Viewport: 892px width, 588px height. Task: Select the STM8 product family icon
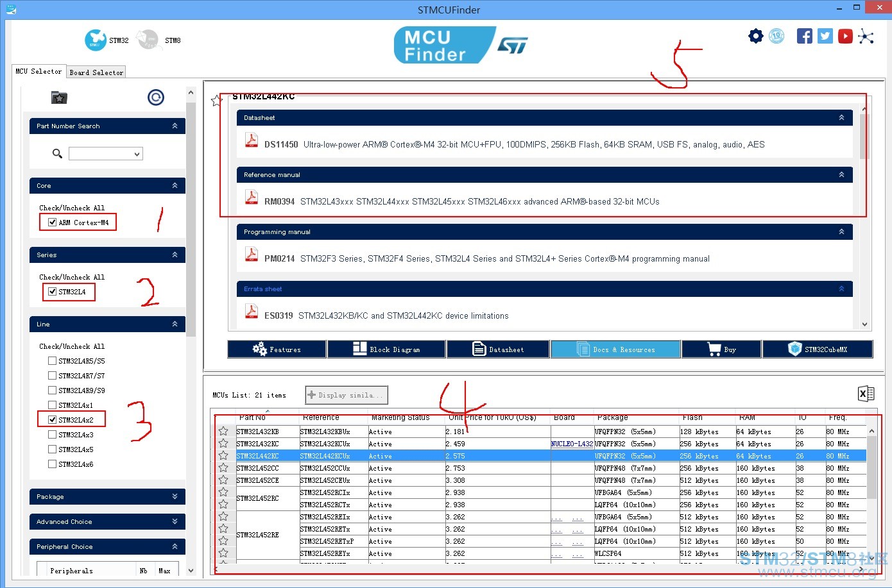click(147, 40)
